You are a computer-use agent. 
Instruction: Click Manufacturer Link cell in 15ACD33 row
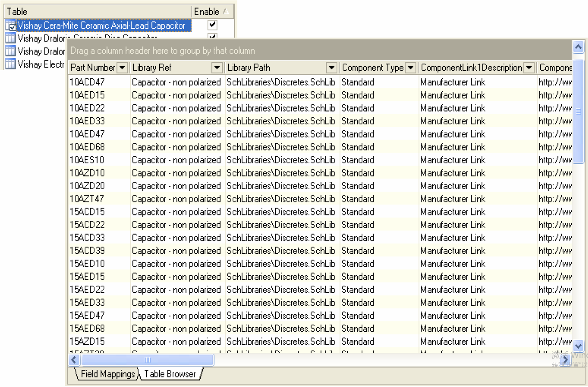coord(477,238)
